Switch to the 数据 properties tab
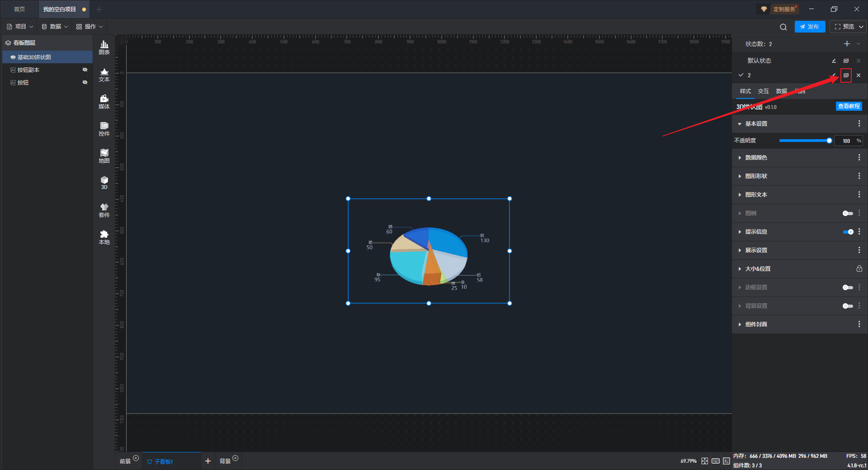The image size is (868, 470). tap(781, 91)
